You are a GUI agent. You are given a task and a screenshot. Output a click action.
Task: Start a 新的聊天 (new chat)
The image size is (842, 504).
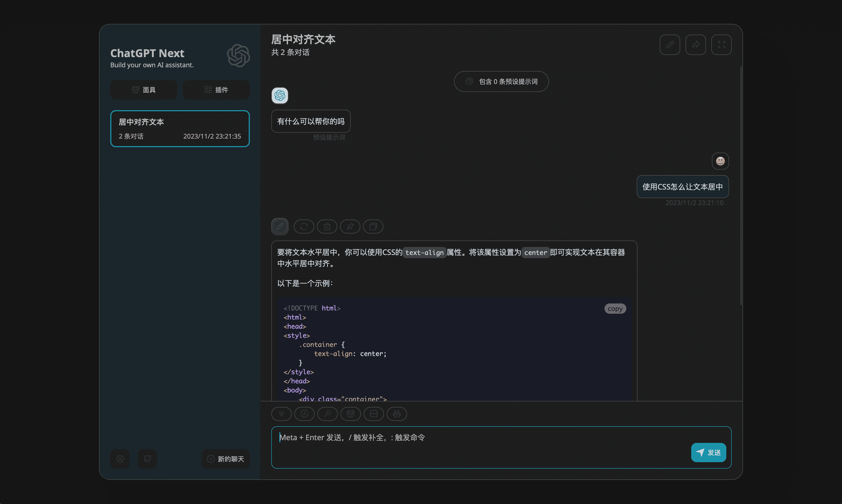pos(226,459)
